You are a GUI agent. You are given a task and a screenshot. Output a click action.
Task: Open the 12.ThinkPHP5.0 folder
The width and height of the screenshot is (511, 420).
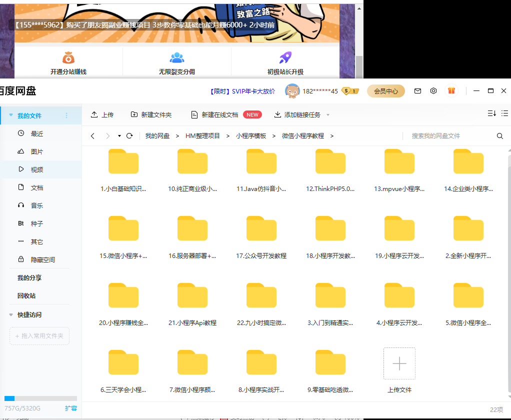[330, 161]
